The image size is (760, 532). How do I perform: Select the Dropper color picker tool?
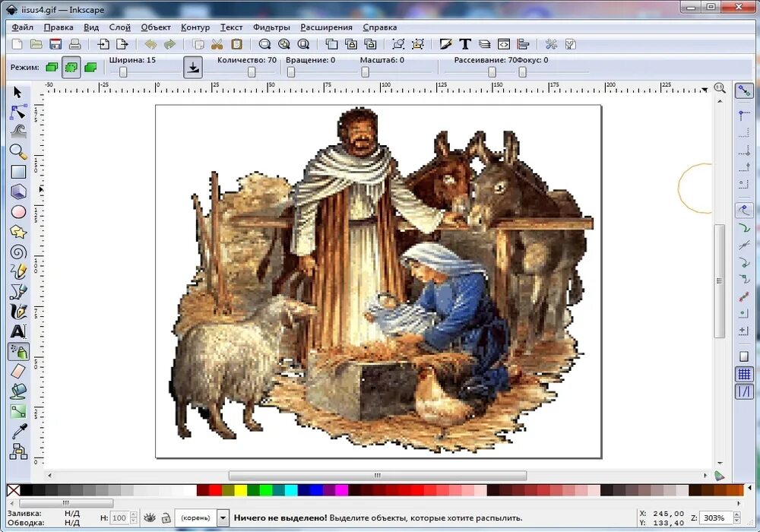click(x=18, y=431)
